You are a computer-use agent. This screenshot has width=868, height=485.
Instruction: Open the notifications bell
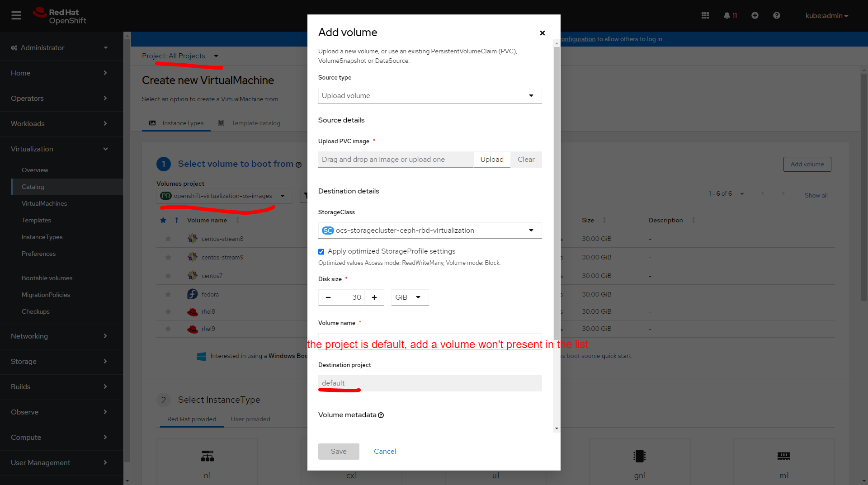730,15
